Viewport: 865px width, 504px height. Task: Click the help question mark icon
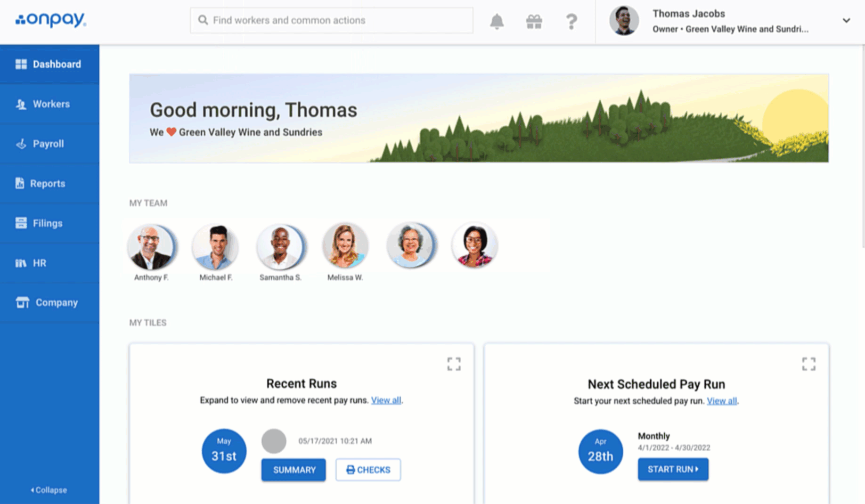(x=571, y=21)
